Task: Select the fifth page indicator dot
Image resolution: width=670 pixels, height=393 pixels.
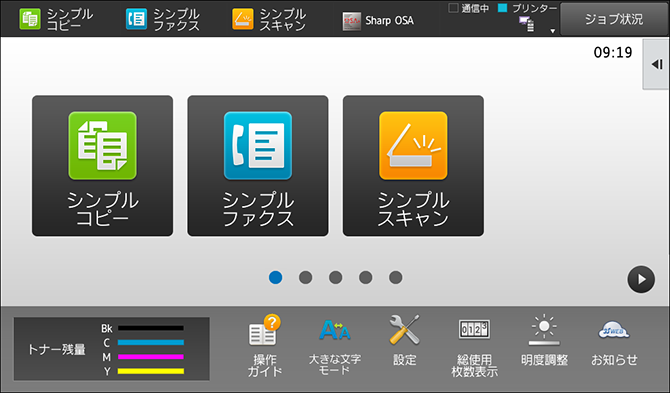Action: click(x=396, y=277)
